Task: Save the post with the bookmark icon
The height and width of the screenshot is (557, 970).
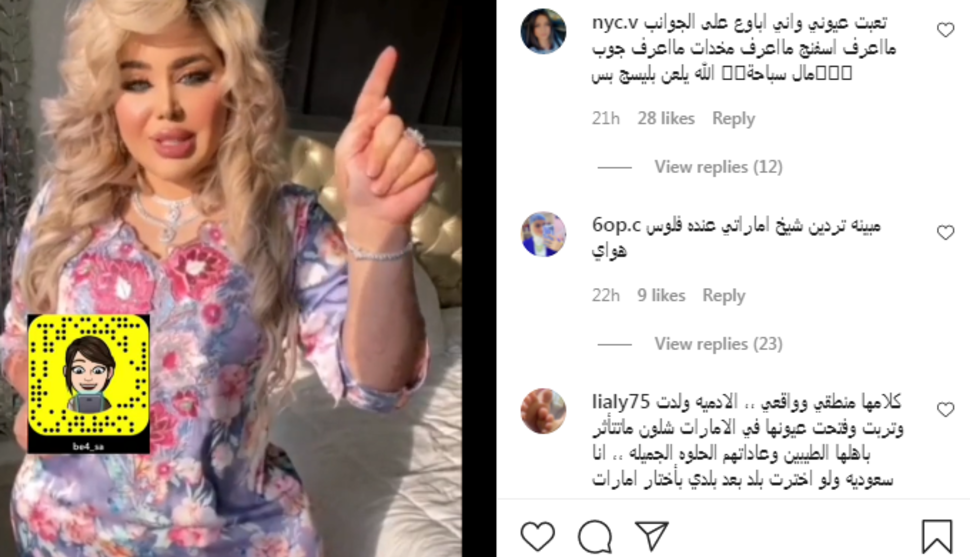Action: (937, 536)
